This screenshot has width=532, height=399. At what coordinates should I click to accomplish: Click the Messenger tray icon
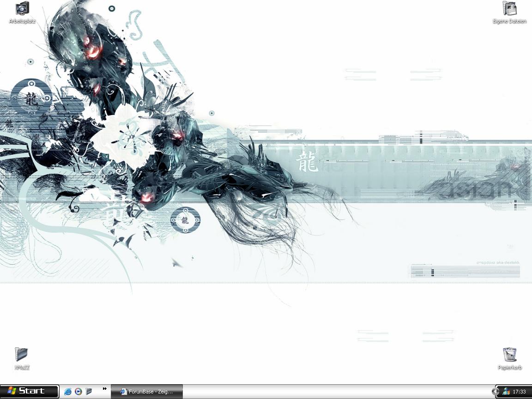point(506,392)
